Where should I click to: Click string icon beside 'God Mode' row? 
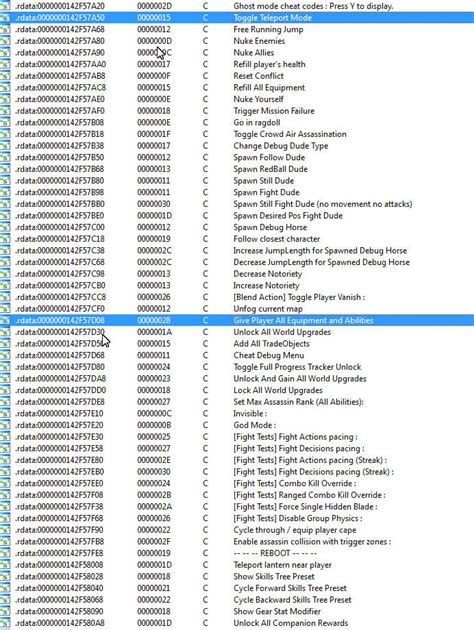5,425
